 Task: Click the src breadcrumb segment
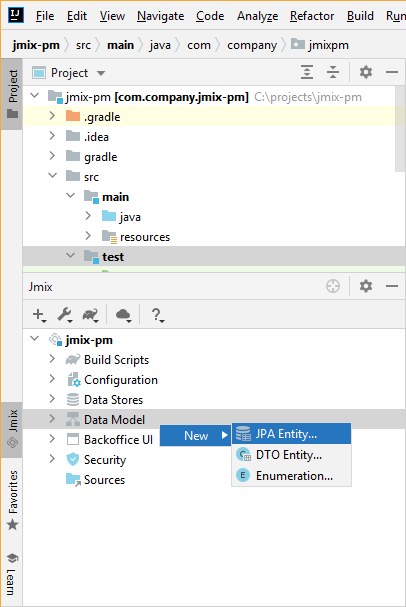(83, 45)
